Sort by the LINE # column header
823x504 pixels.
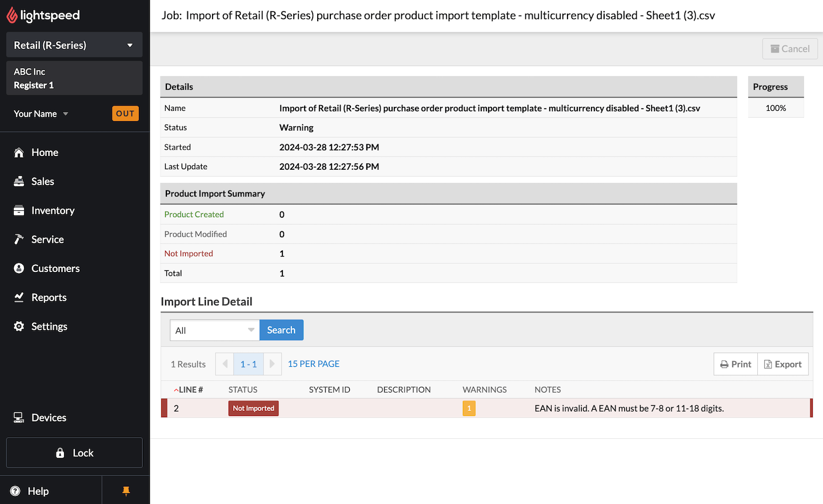190,390
